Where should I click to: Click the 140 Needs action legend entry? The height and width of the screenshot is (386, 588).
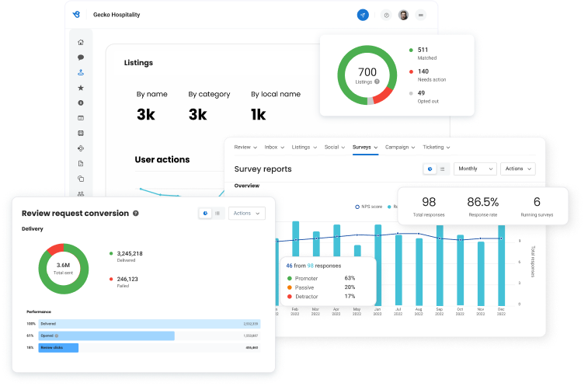tap(427, 75)
